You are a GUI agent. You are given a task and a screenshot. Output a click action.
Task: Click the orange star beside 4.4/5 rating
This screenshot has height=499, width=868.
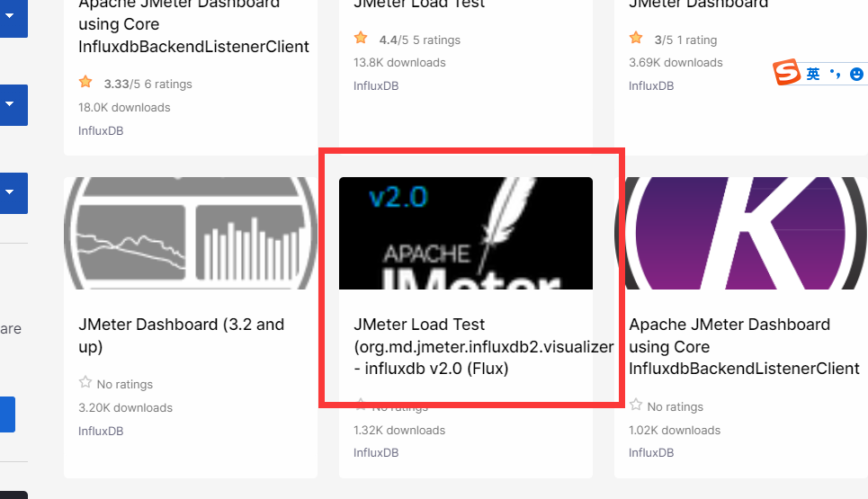coord(361,38)
